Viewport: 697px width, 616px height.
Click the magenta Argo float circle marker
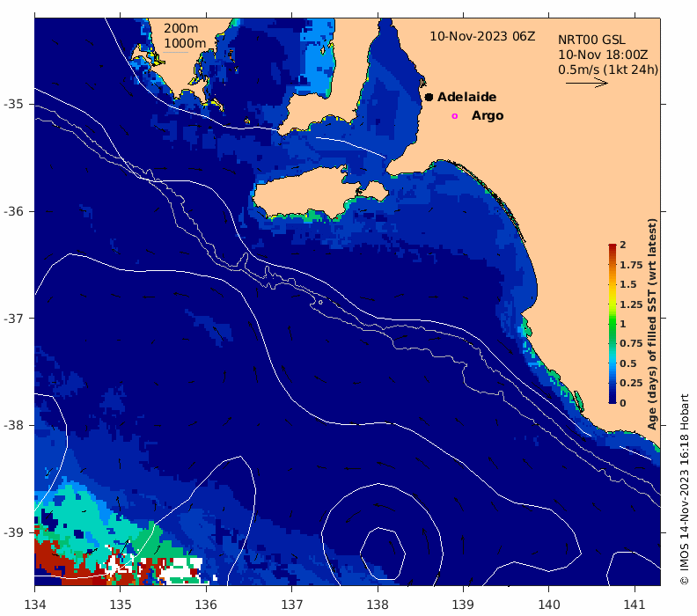pos(454,116)
